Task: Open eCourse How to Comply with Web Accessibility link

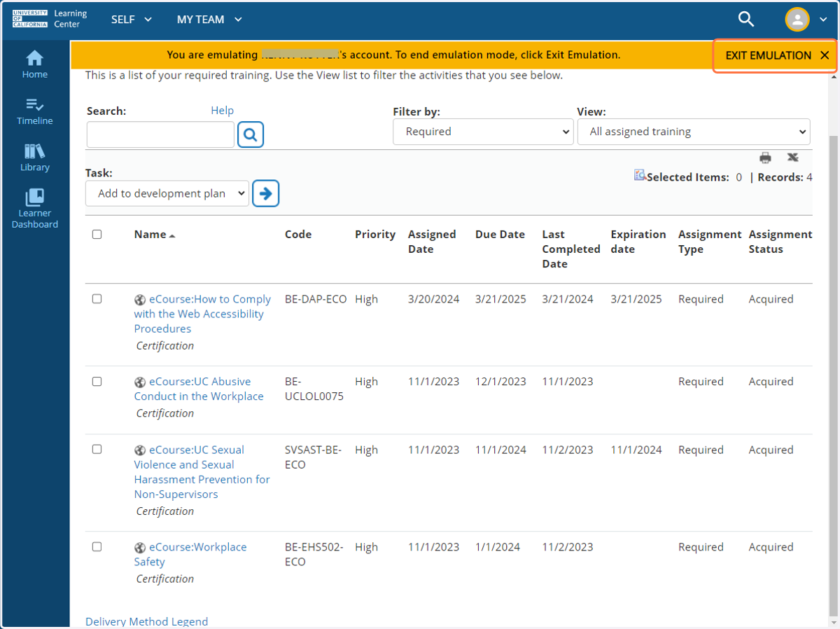Action: [202, 314]
